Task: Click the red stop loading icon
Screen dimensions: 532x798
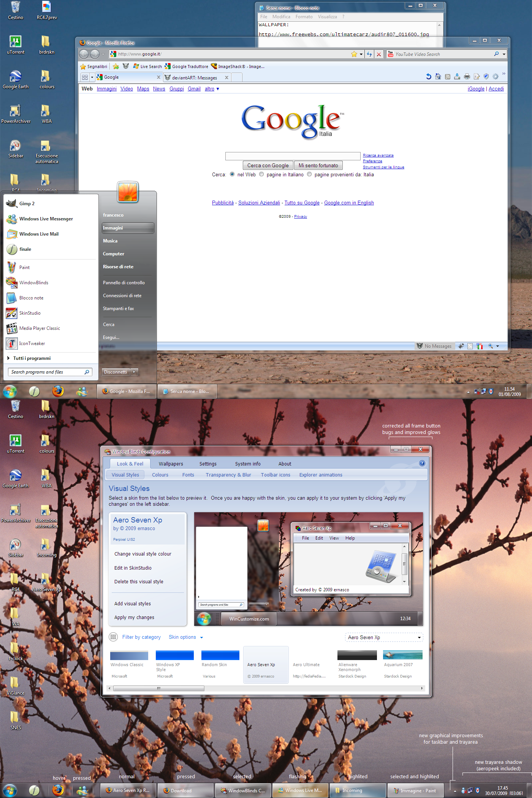Action: tap(378, 54)
